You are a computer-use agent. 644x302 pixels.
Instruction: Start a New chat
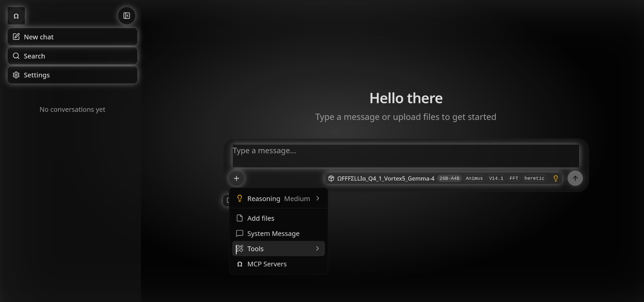pyautogui.click(x=72, y=37)
